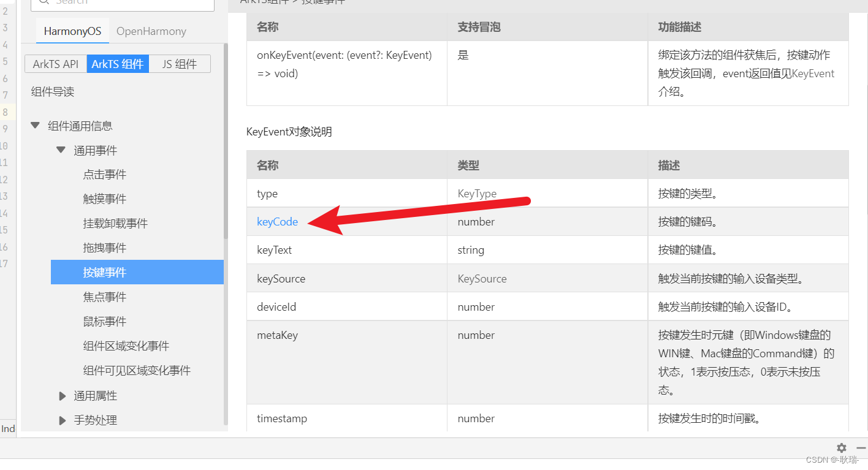Open 挂载卸载事件 in the tree
Screen dimensions: 868x470
click(x=115, y=224)
